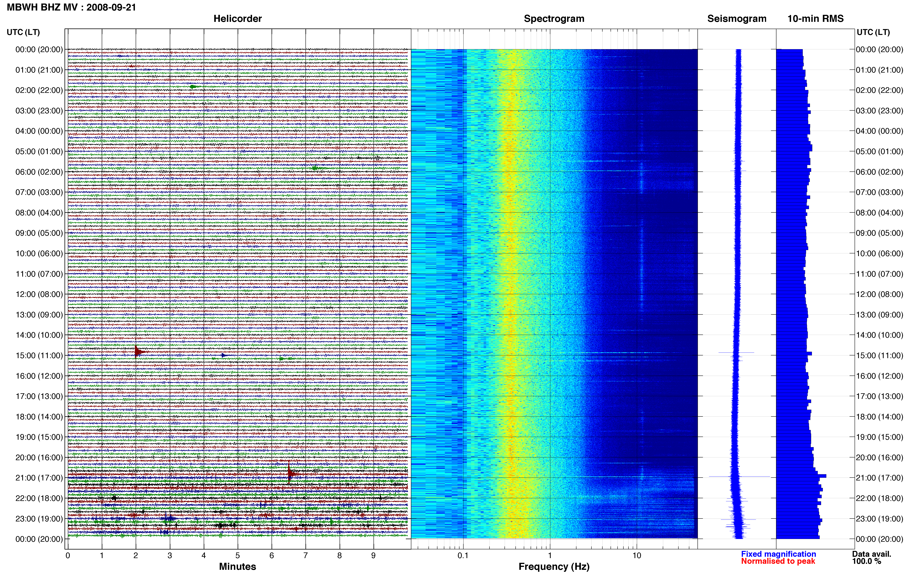Screen dimensions: 924x578
Task: Click the '12:00 (08:00)' label on the left axis
Action: [x=39, y=294]
